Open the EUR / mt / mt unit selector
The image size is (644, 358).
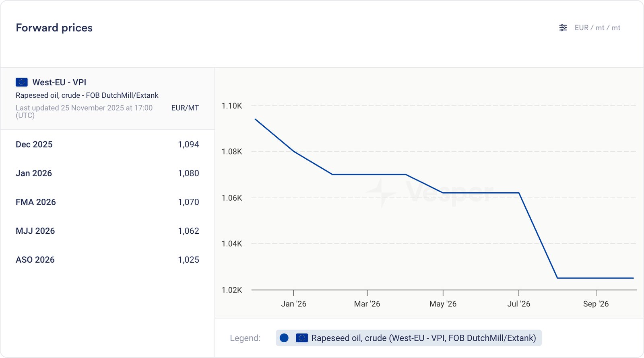tap(597, 28)
